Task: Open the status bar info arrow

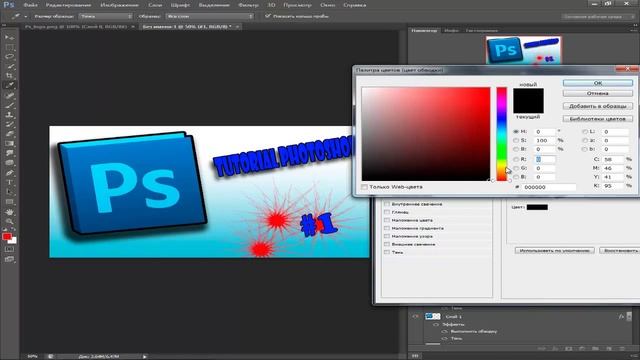Action: pos(144,356)
